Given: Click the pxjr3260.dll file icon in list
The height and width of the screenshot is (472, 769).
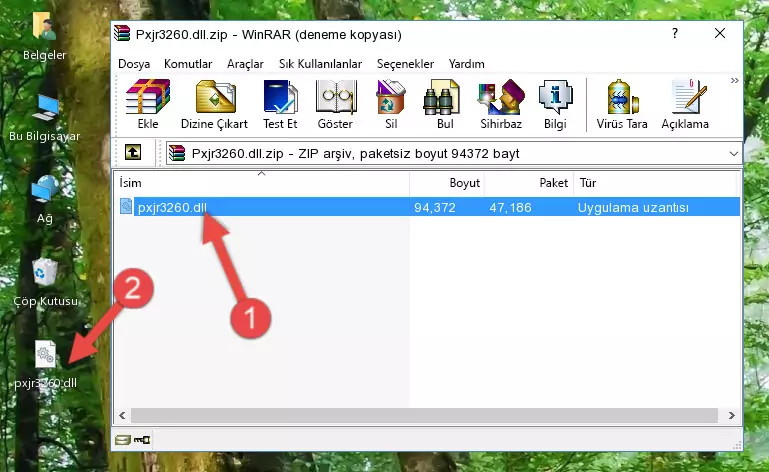Looking at the screenshot, I should tap(126, 207).
